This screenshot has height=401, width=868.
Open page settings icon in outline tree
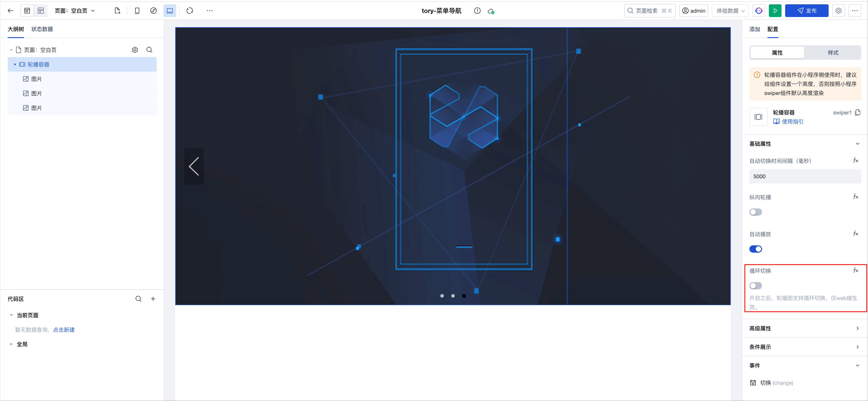coord(135,50)
